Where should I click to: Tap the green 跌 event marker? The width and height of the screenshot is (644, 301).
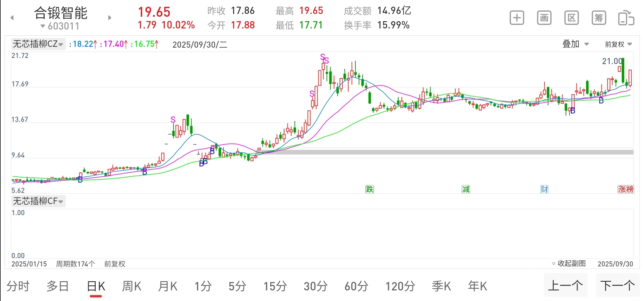click(370, 190)
